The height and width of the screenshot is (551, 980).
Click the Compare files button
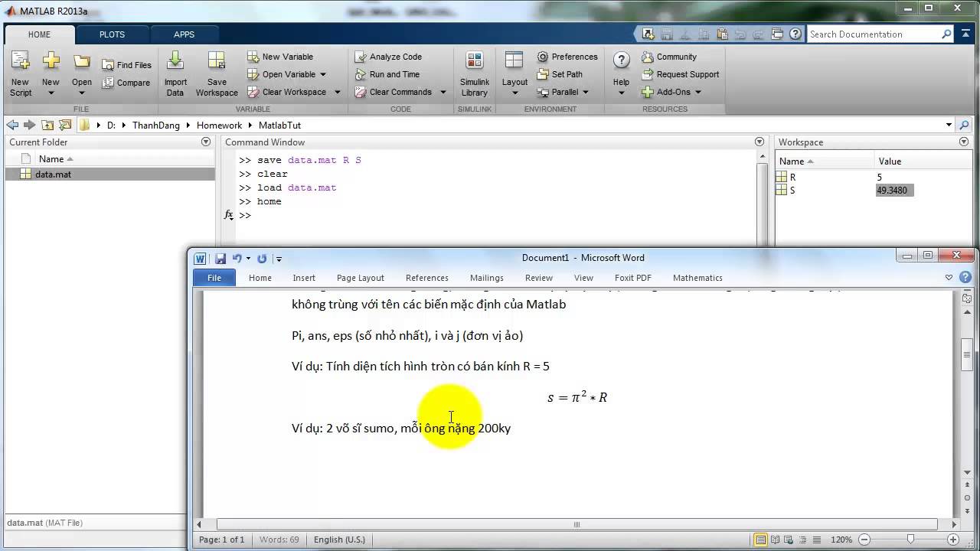pyautogui.click(x=127, y=83)
